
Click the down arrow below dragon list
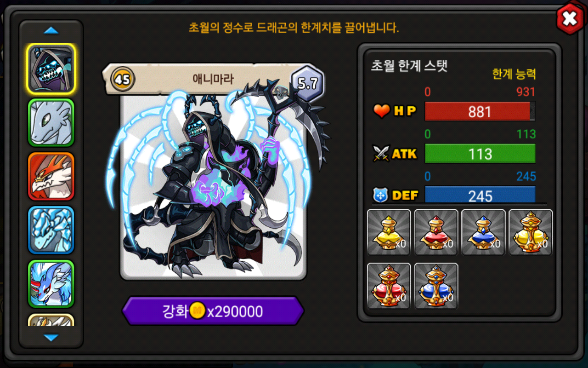coord(51,338)
